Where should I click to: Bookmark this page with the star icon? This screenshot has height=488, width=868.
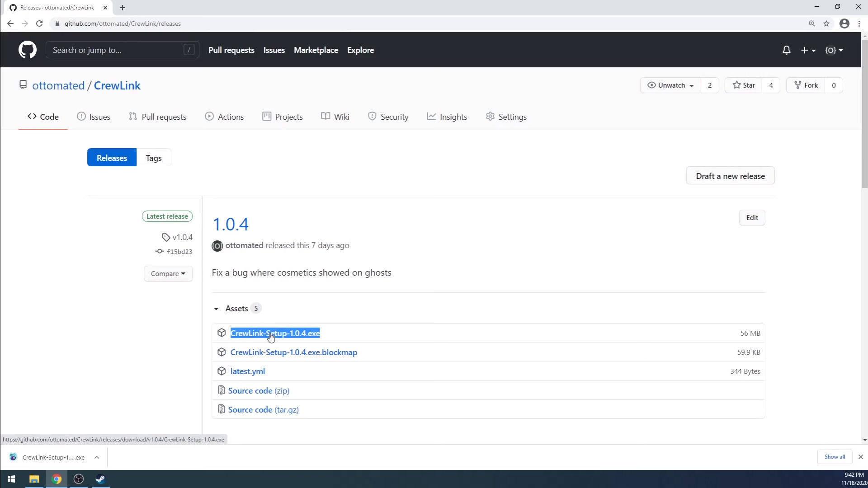(x=826, y=23)
